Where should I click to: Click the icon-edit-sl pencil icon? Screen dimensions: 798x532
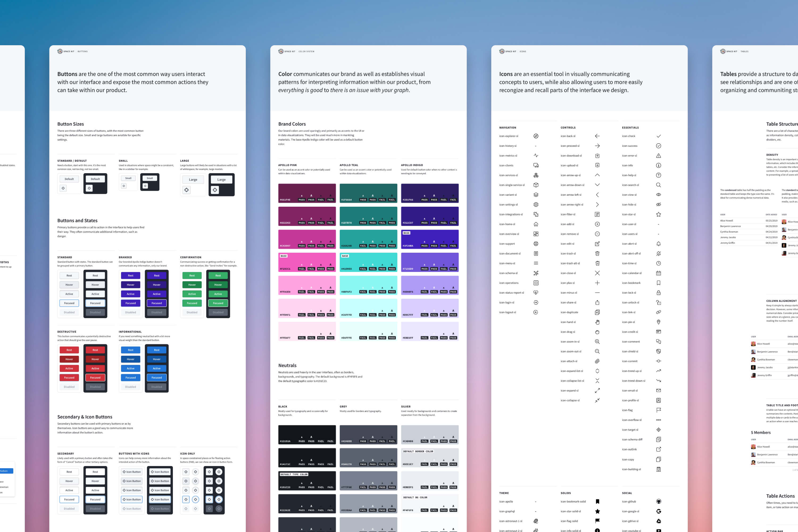pyautogui.click(x=597, y=244)
